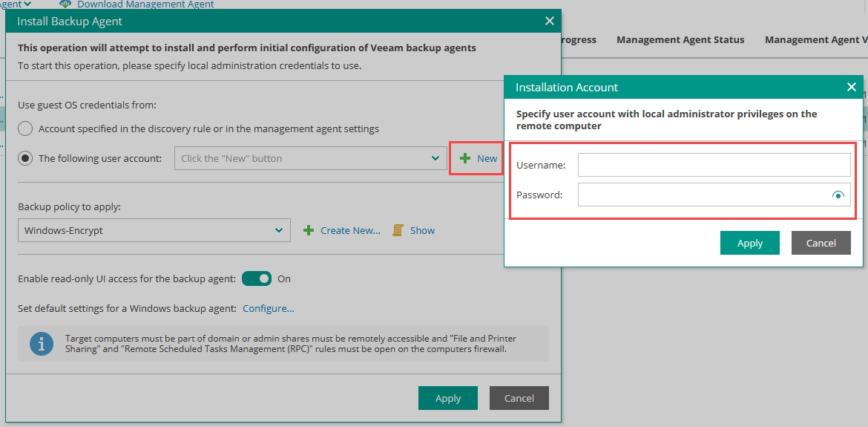The height and width of the screenshot is (427, 868).
Task: Click Cancel in Install Backup Agent dialog
Action: [x=519, y=398]
